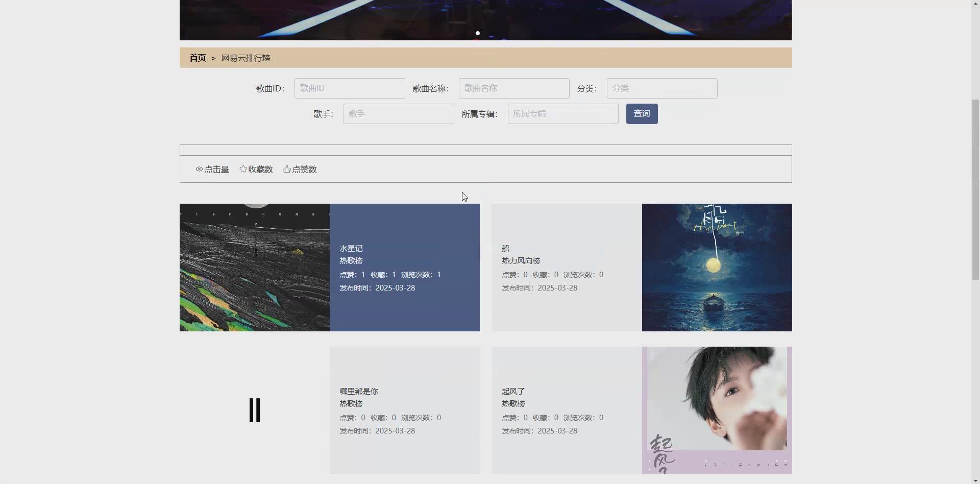980x484 pixels.
Task: Click the 查询 search button
Action: (642, 114)
